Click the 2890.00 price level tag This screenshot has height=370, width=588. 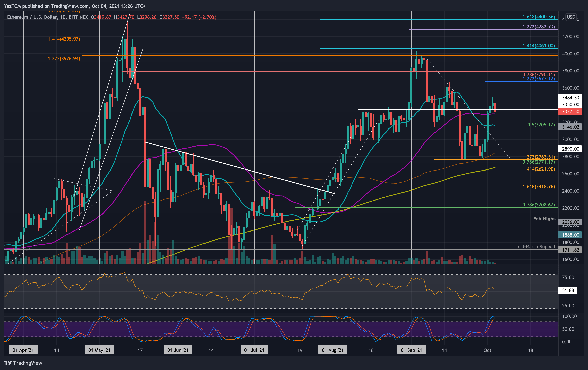570,149
